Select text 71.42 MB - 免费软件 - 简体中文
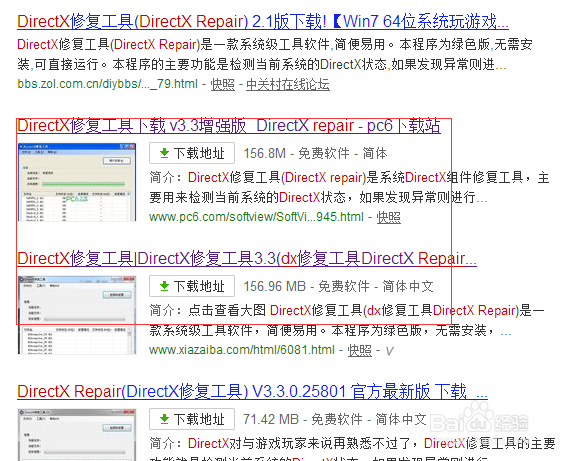 click(x=335, y=419)
